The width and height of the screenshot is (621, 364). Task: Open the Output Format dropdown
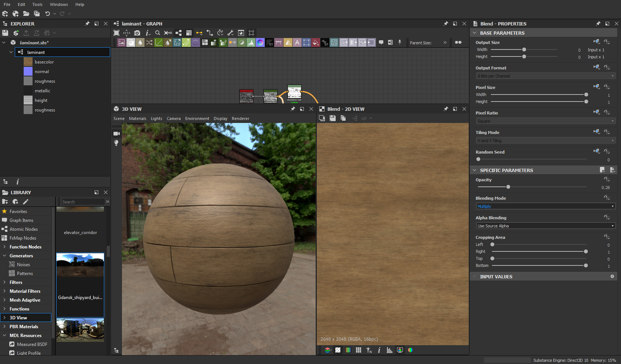(x=544, y=76)
